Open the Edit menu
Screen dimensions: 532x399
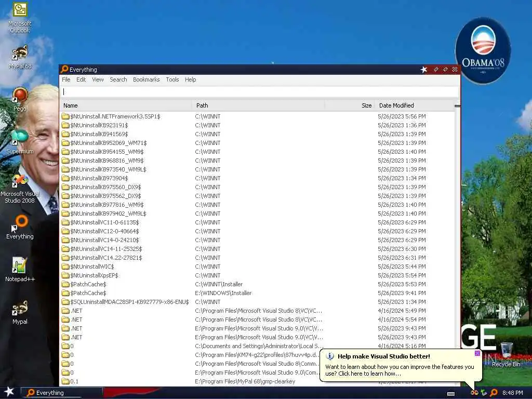[x=81, y=79]
